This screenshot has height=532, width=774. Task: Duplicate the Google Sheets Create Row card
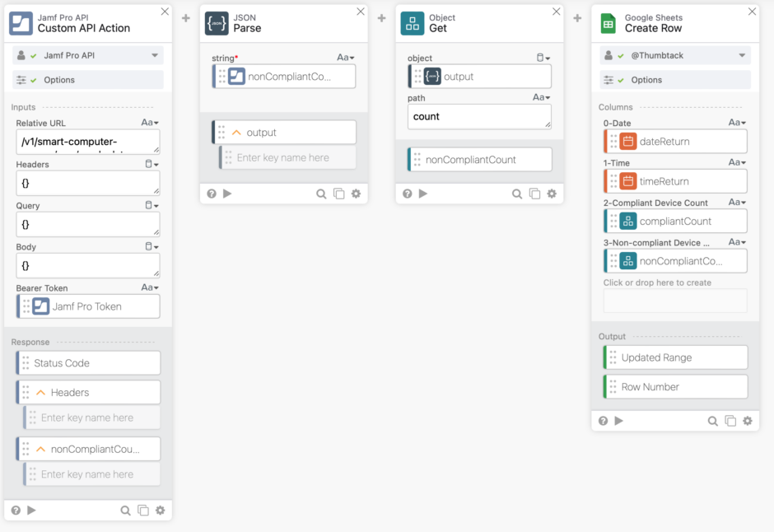pyautogui.click(x=730, y=421)
